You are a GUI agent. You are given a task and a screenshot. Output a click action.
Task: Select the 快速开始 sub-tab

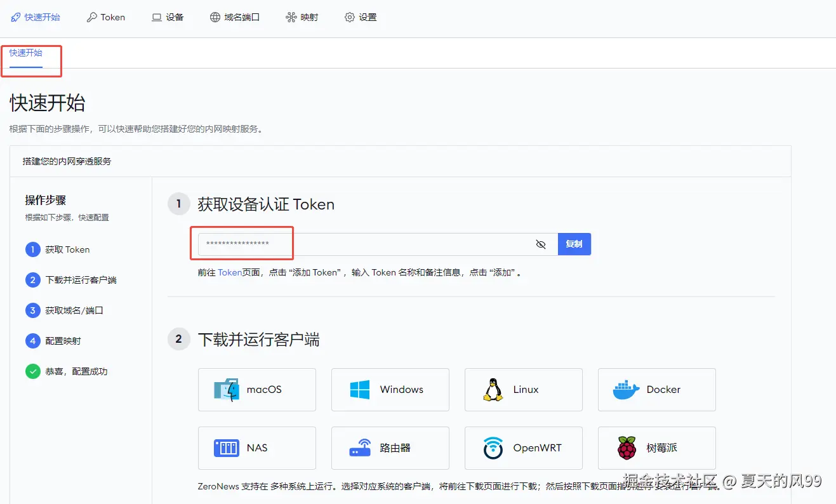coord(26,53)
